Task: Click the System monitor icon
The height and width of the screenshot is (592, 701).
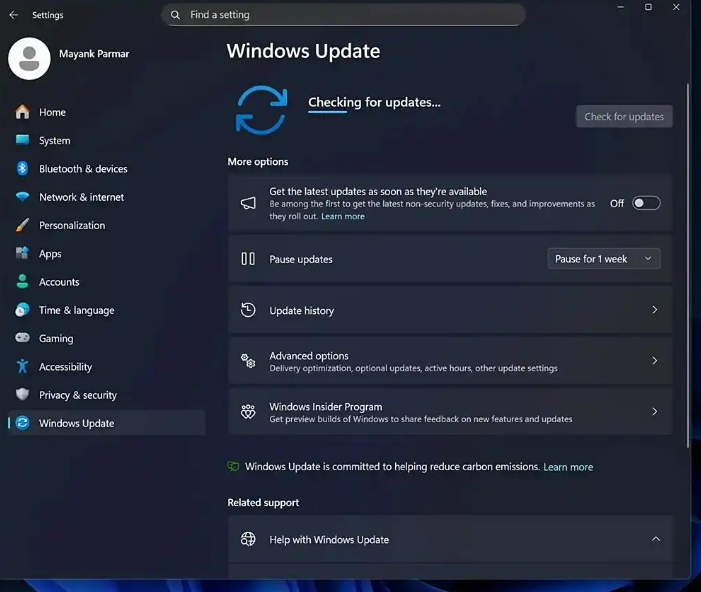Action: coord(22,140)
